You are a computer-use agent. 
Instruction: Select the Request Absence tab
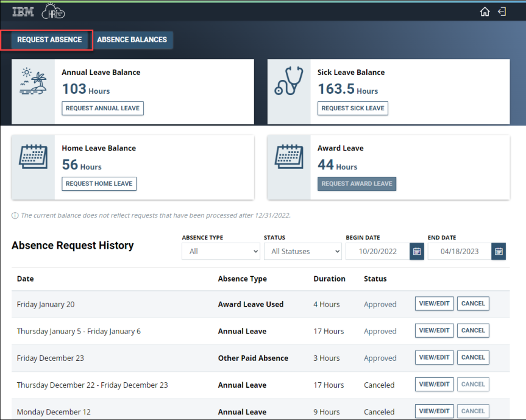[49, 40]
